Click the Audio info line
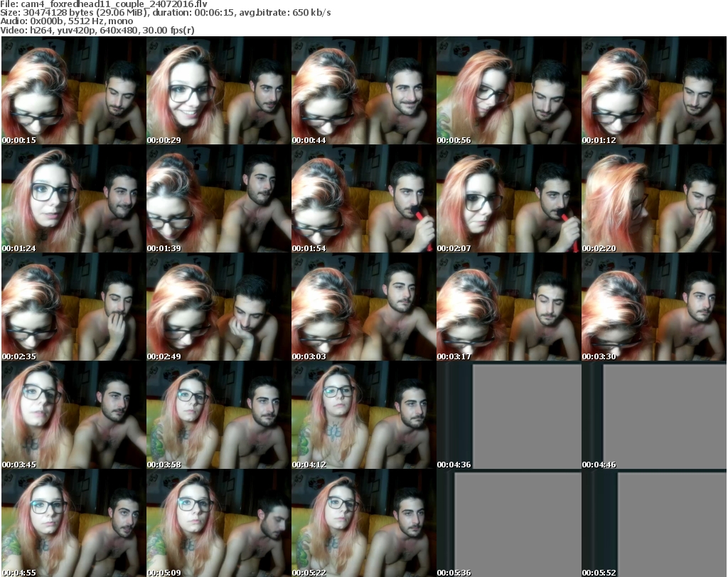This screenshot has width=728, height=577. [x=67, y=21]
